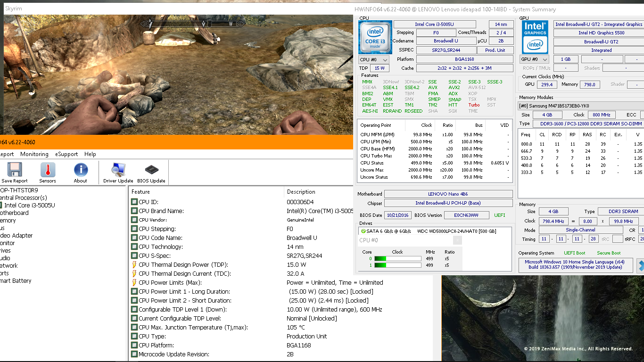Click the lightning icon beside CPU Power Limits (Max)
This screenshot has height=362, width=644.
pos(134,283)
